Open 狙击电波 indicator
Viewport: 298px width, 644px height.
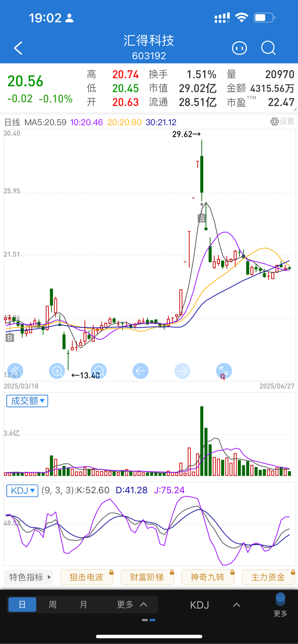[87, 577]
